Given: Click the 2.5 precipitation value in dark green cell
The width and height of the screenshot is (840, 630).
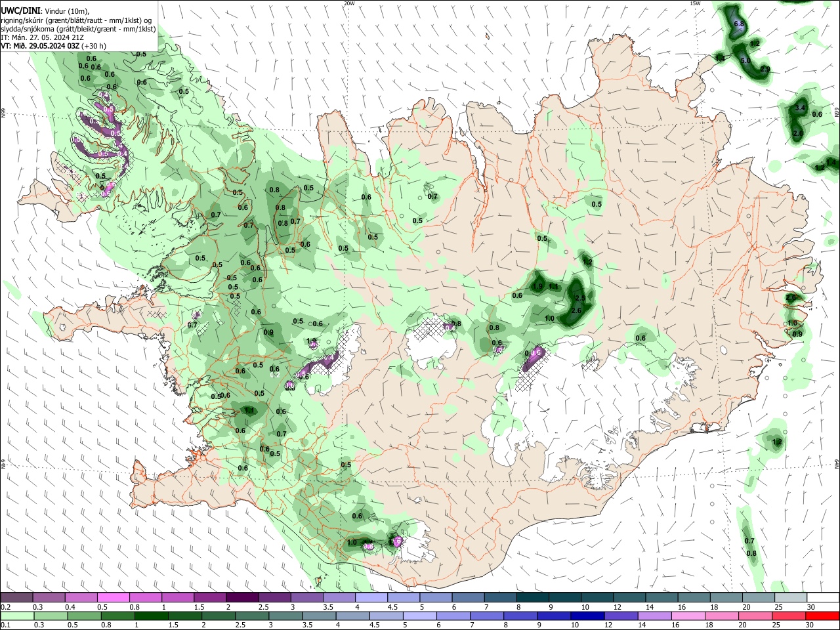Looking at the screenshot, I should [579, 298].
